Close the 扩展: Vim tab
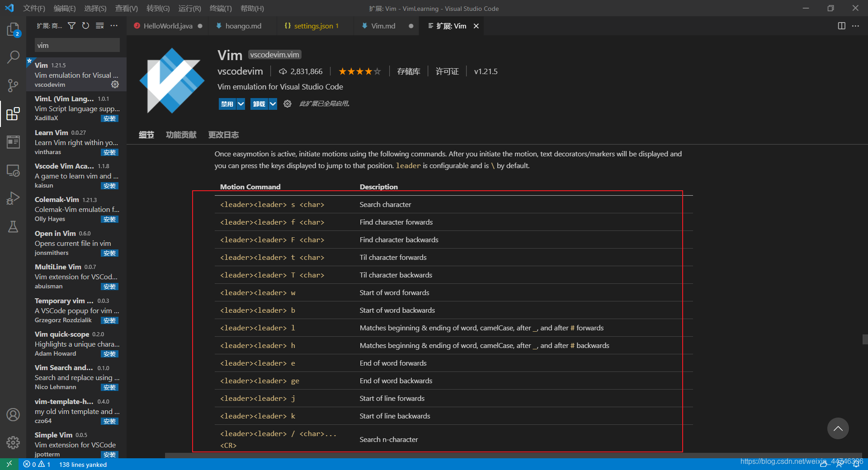Screen dimensions: 868x470 [476, 26]
